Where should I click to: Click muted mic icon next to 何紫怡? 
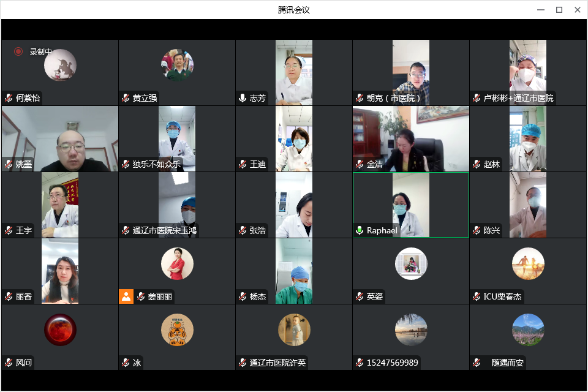click(x=9, y=98)
